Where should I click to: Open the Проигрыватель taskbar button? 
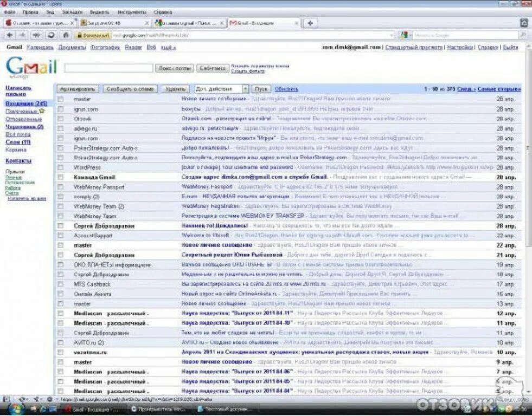pyautogui.click(x=158, y=409)
